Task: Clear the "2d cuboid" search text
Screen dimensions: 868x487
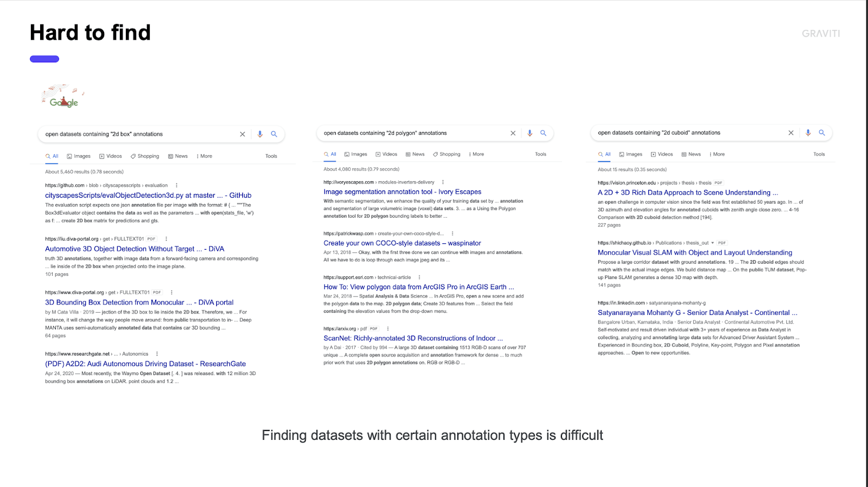Action: (x=791, y=132)
